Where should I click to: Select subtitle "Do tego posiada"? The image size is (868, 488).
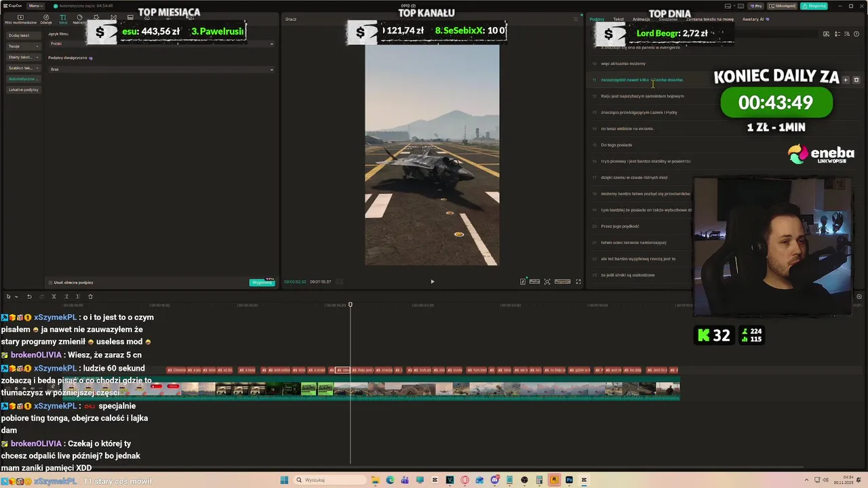coord(616,145)
